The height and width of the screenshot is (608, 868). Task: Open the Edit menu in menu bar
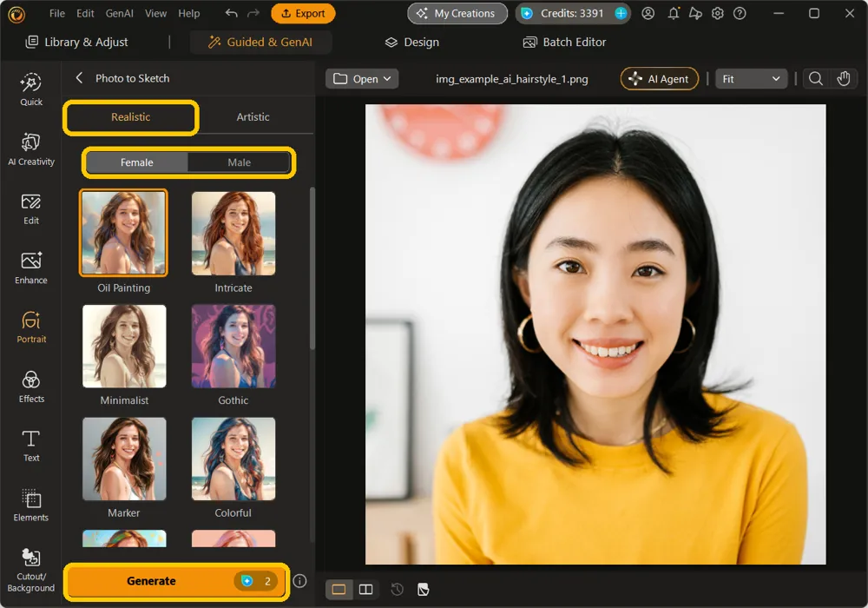(85, 13)
